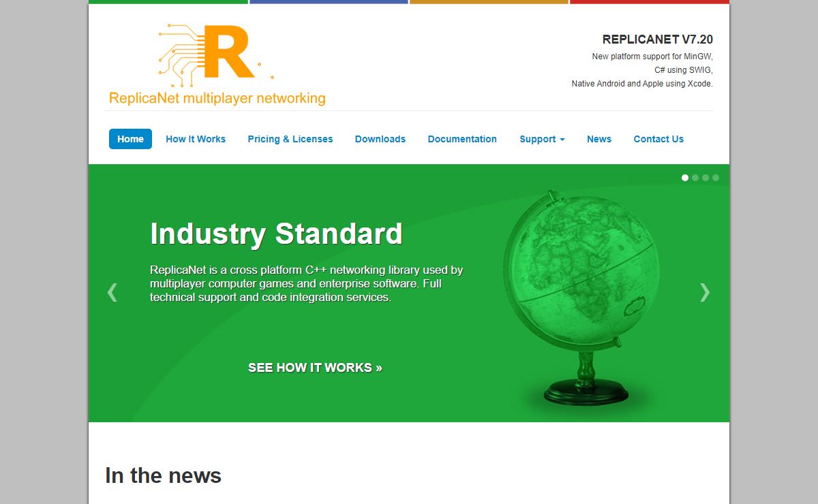Open the Downloads page
The width and height of the screenshot is (818, 504).
tap(380, 139)
